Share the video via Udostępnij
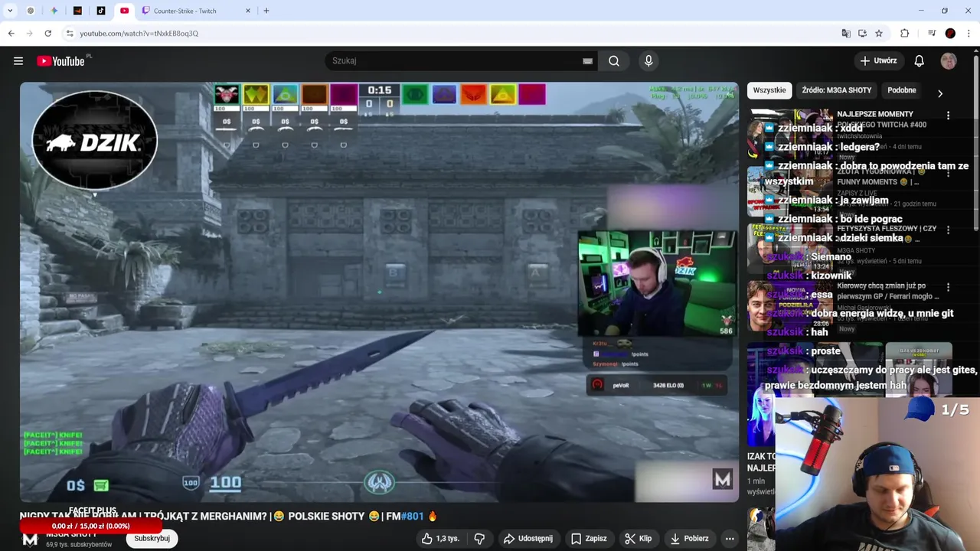The height and width of the screenshot is (551, 980). click(x=528, y=539)
